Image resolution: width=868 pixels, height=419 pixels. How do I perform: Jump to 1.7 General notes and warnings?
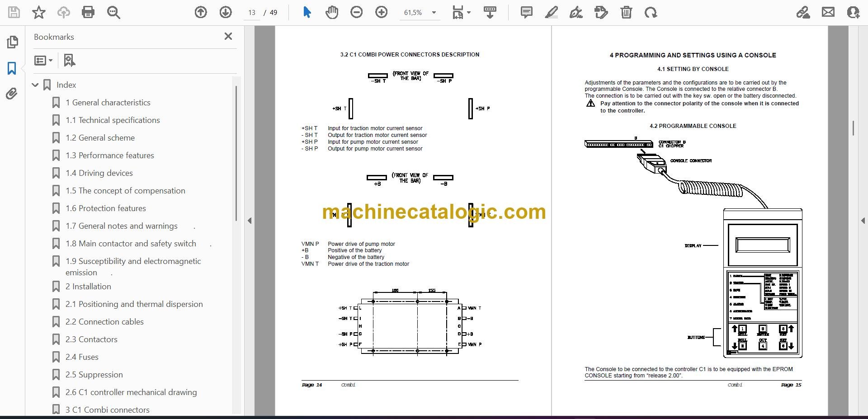click(x=122, y=226)
